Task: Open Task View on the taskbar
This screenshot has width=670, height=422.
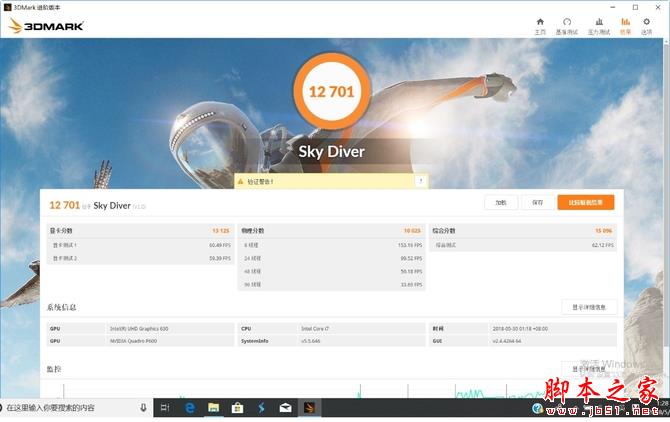Action: point(165,408)
